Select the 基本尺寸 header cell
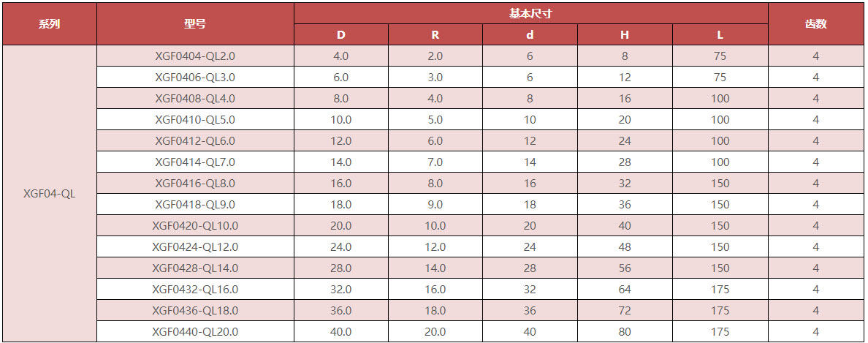Viewport: 868px width, 343px height. coord(530,13)
